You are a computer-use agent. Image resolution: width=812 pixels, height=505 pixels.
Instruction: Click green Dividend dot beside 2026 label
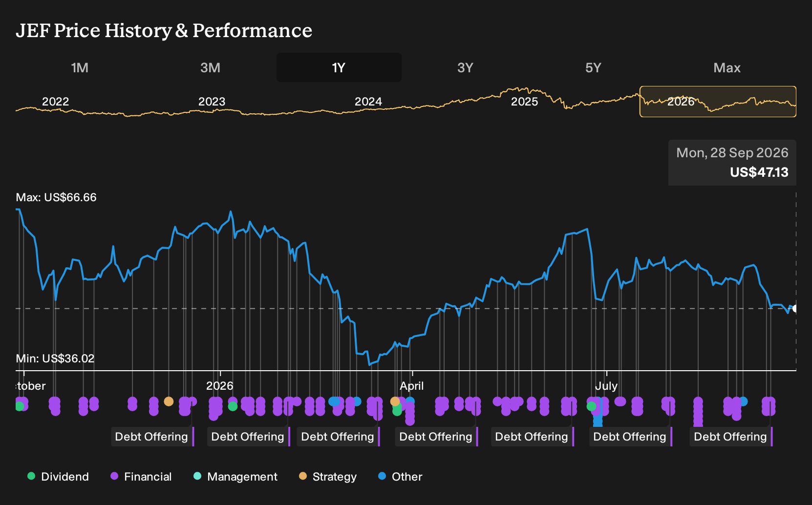coord(233,406)
